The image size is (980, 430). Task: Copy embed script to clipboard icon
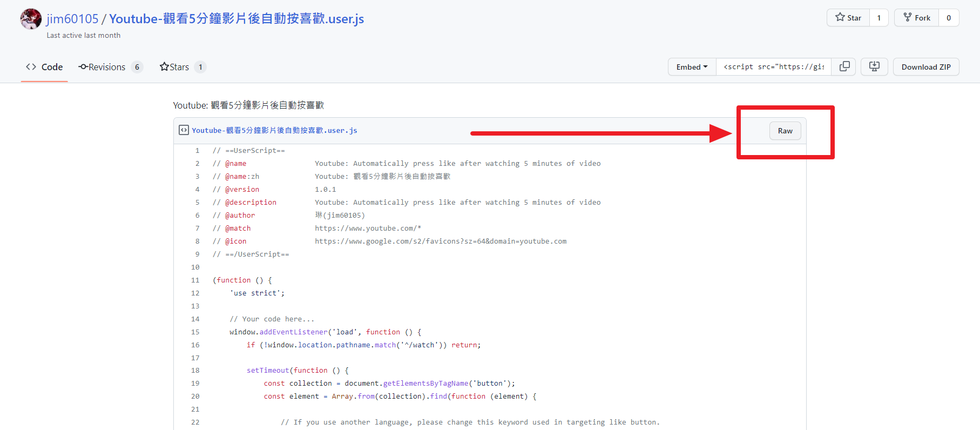click(x=844, y=66)
